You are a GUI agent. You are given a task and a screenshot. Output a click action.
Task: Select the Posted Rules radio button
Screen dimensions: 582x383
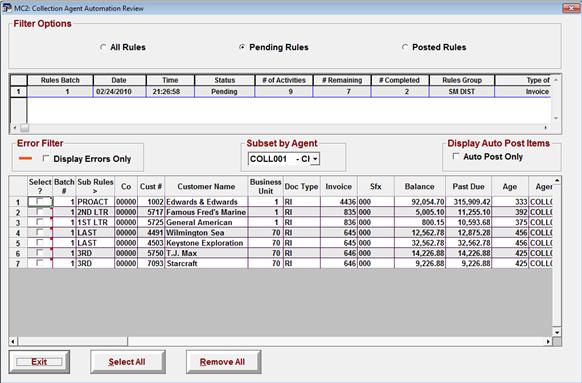click(405, 47)
